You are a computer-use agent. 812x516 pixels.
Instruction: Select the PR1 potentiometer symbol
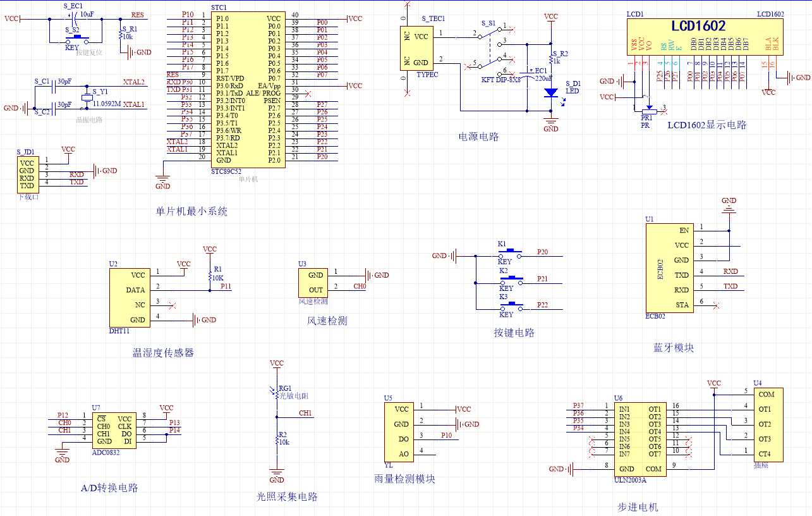[648, 111]
